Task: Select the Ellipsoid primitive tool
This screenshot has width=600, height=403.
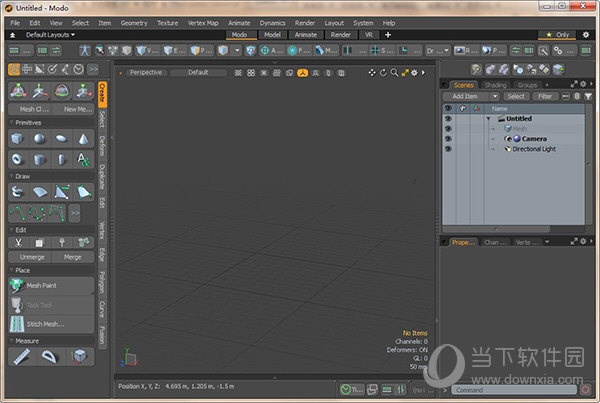Action: coord(61,139)
